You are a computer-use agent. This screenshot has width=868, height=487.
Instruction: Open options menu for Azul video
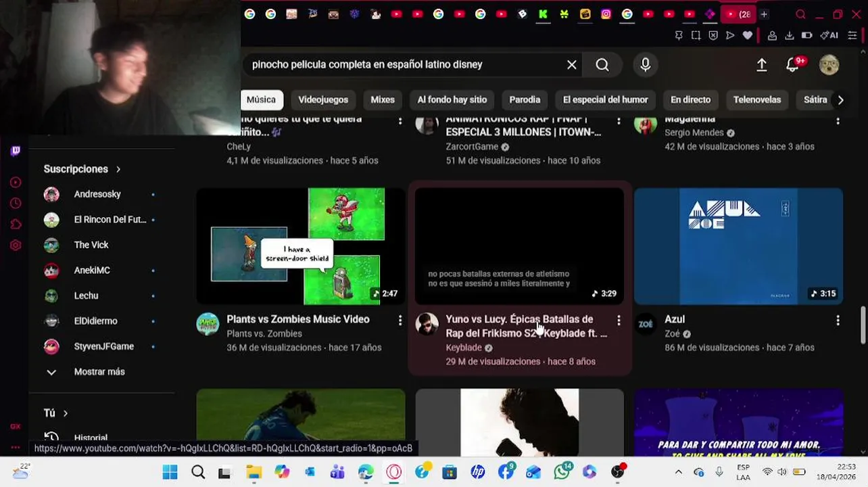click(x=838, y=320)
